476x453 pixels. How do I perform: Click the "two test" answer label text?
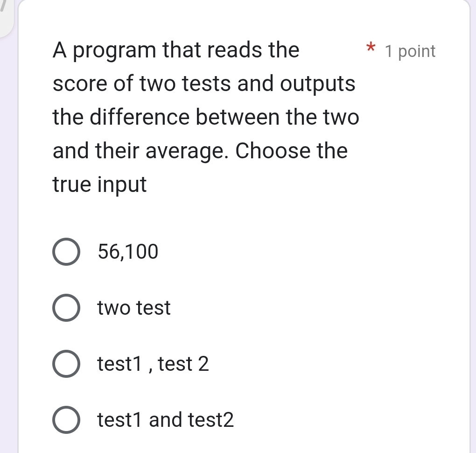(x=133, y=307)
